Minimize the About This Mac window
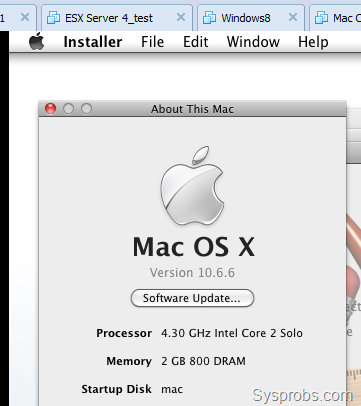 coord(68,109)
